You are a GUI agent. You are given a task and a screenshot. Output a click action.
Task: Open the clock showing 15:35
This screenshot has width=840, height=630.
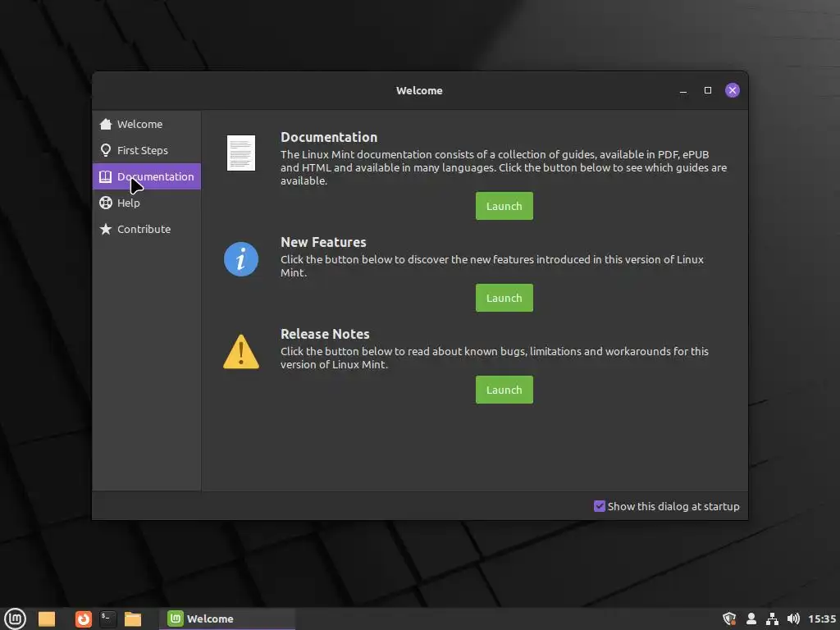tap(822, 619)
